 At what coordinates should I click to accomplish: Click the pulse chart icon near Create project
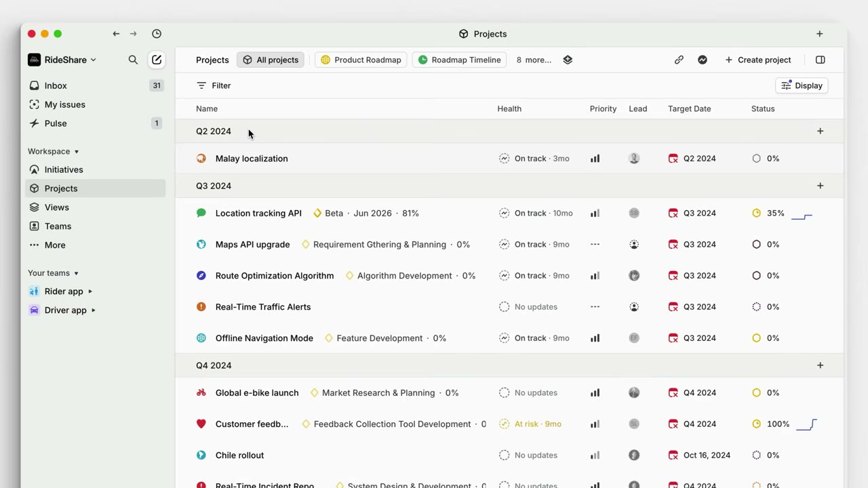[703, 60]
